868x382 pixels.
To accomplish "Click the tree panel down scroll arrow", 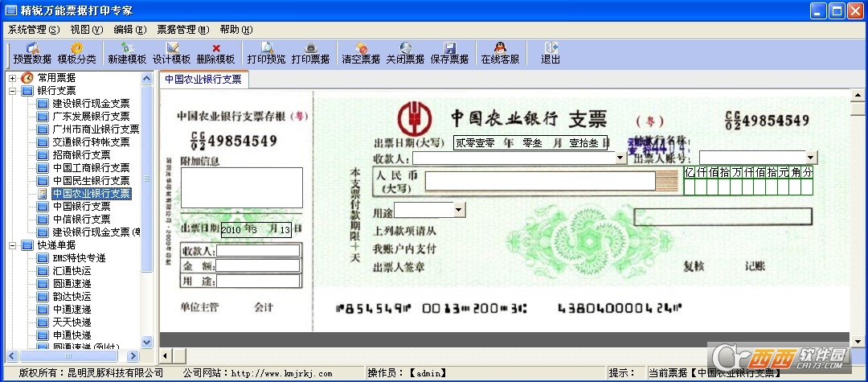I will [x=147, y=342].
